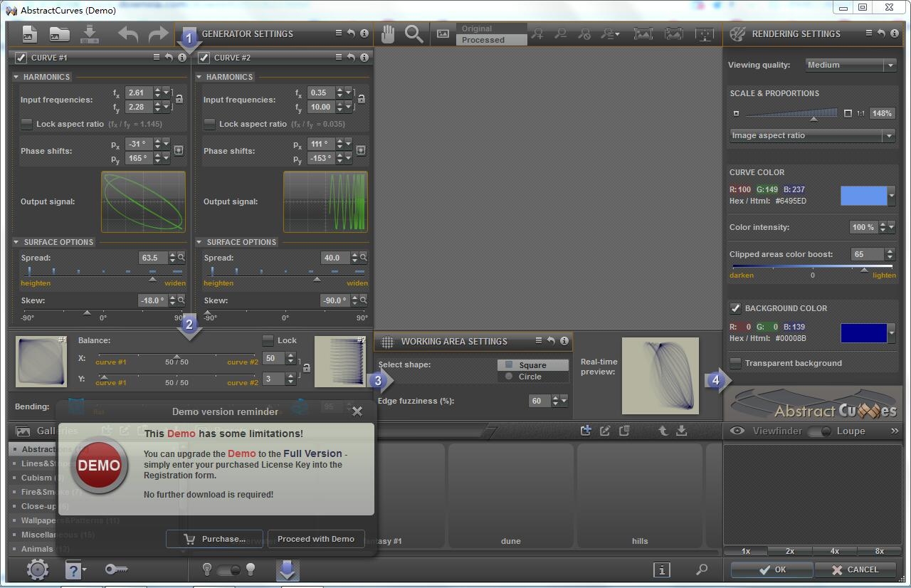Toggle the Viewfinder/Loupe switch
This screenshot has height=588, width=911.
click(818, 431)
